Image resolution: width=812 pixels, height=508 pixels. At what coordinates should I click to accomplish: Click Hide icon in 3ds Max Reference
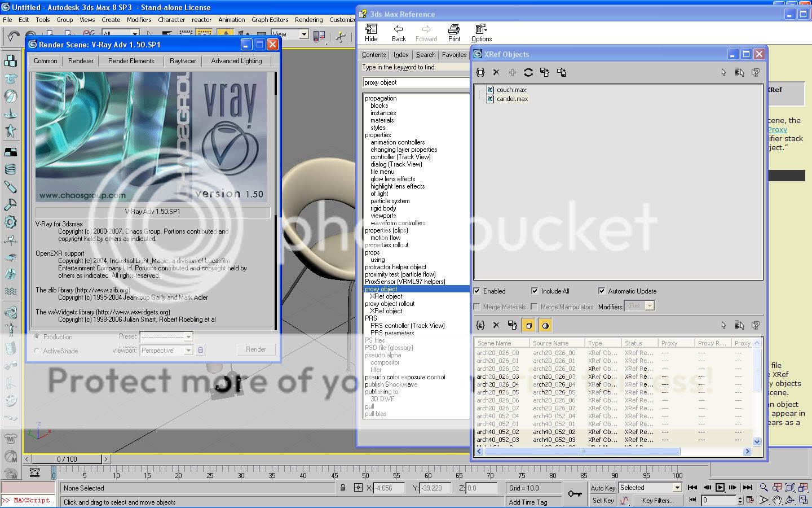tap(371, 33)
